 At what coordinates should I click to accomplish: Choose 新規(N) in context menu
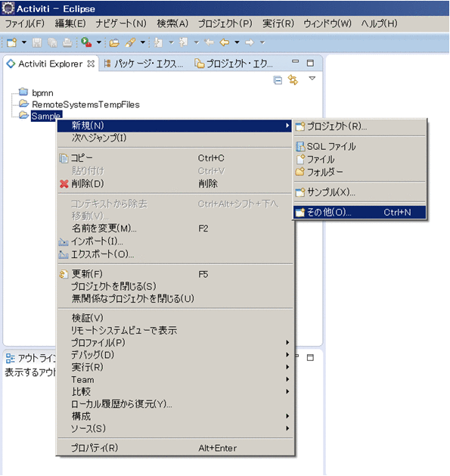[175, 126]
